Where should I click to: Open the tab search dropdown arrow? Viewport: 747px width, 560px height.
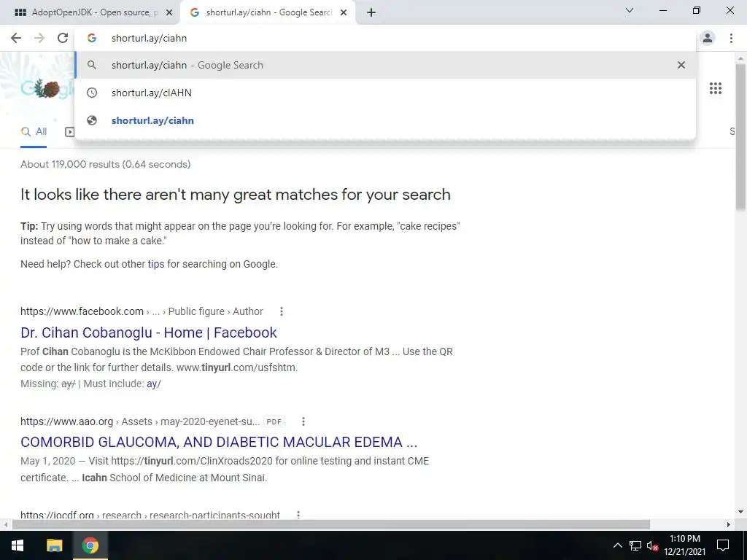coord(630,10)
